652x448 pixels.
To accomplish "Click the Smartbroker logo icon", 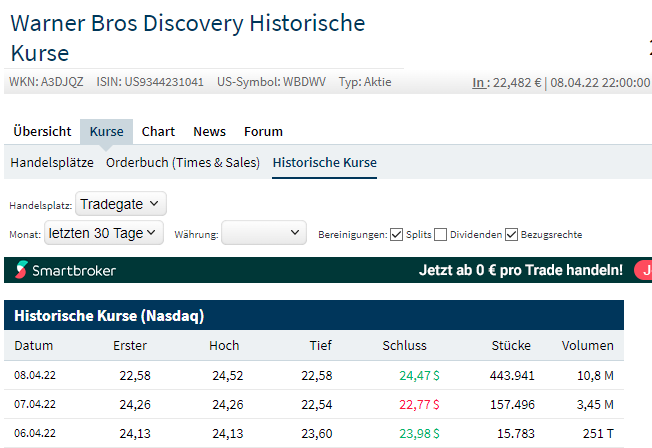I will point(22,270).
